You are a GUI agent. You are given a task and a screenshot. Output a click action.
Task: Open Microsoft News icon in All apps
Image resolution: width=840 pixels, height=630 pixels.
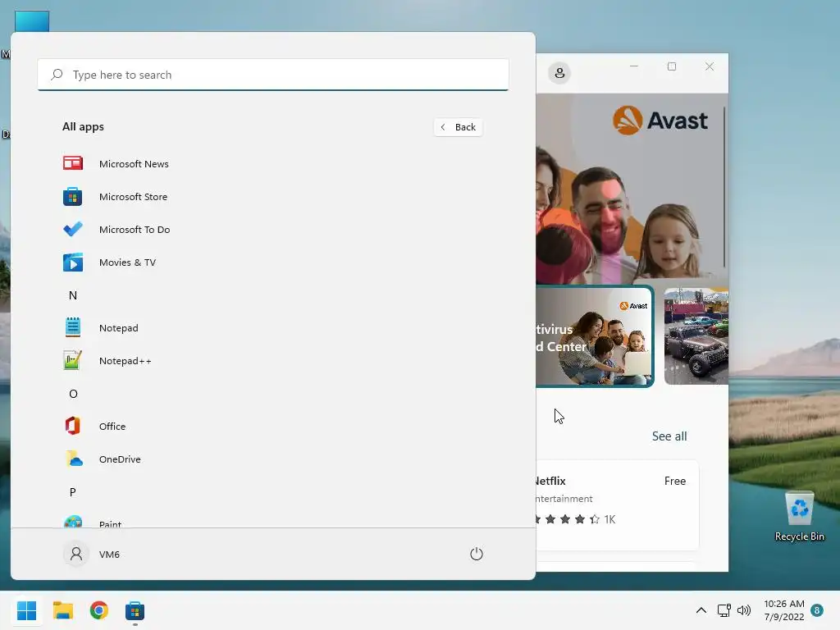pyautogui.click(x=73, y=163)
